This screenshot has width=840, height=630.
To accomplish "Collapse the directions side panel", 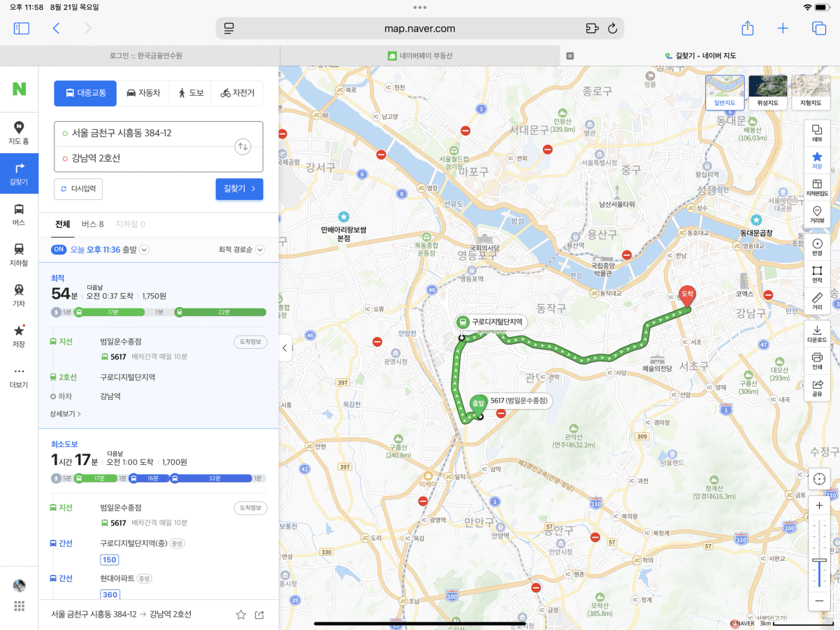I will click(285, 348).
